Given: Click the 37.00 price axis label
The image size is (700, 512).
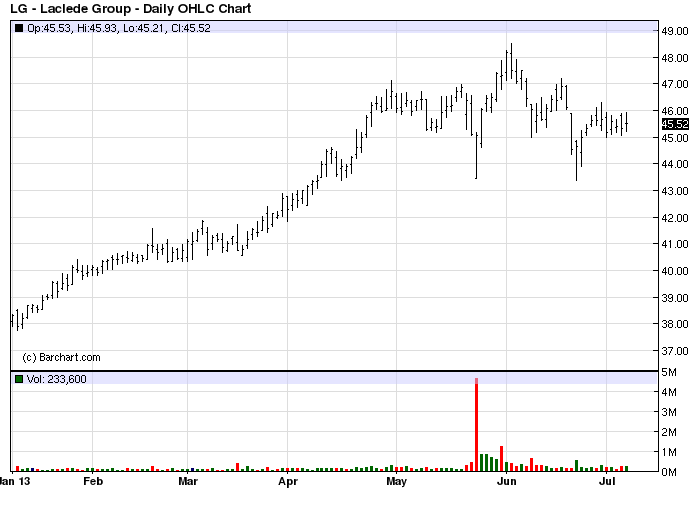Looking at the screenshot, I should pyautogui.click(x=675, y=351).
